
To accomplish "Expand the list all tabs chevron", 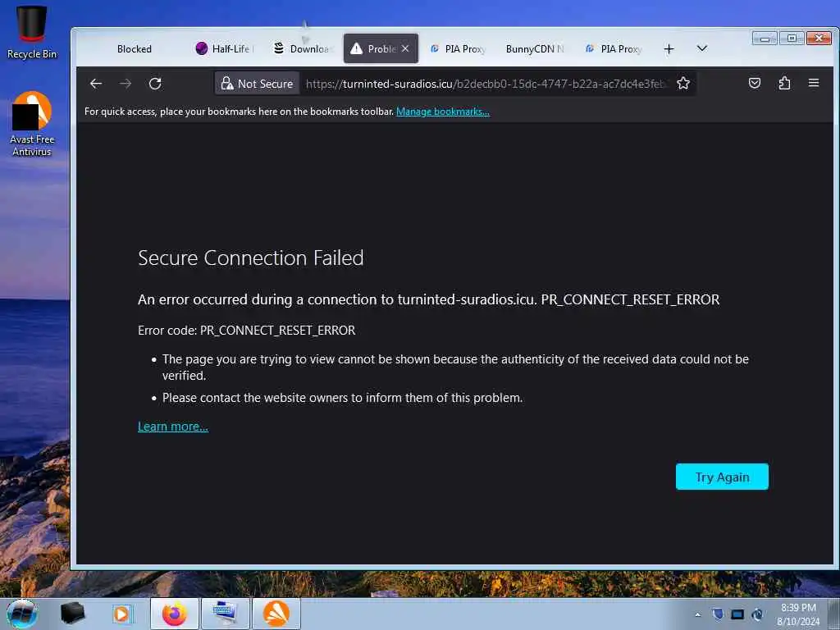I will [702, 48].
